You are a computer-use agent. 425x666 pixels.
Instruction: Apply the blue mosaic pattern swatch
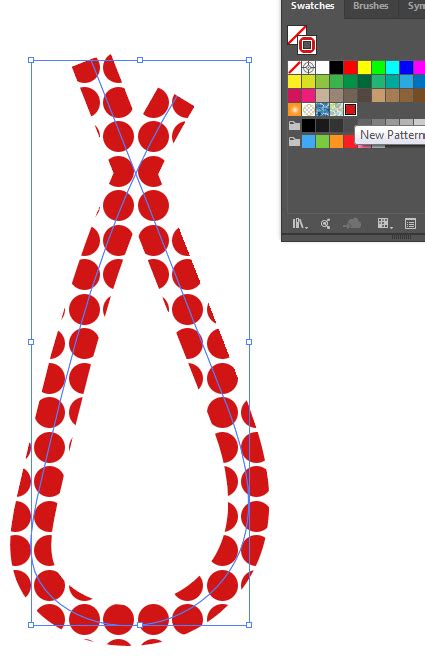click(322, 110)
